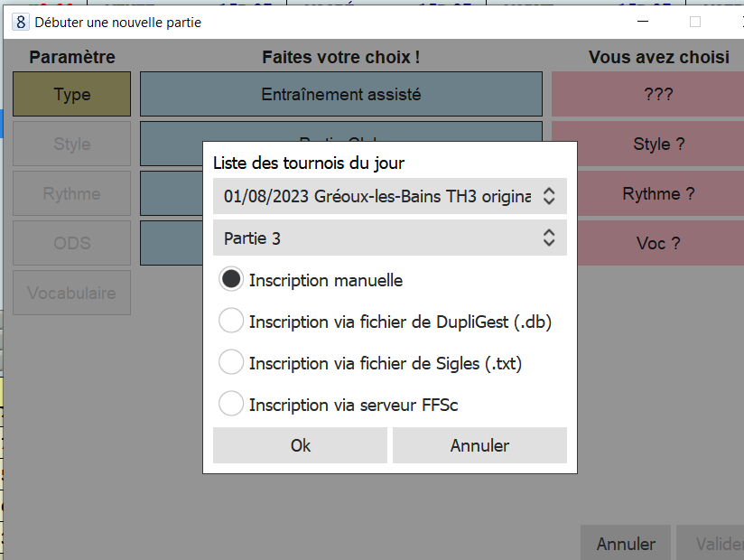Confirm with the Ok button
This screenshot has height=560, width=744.
pyautogui.click(x=300, y=445)
